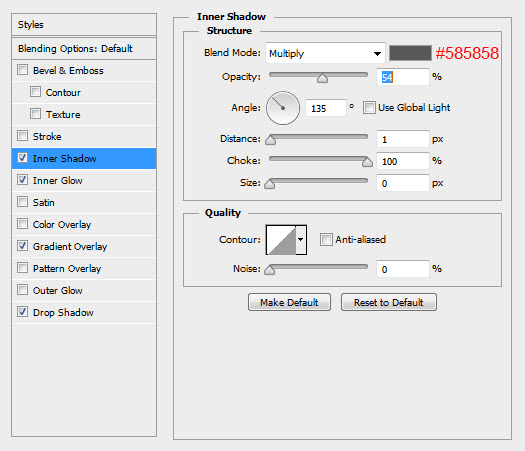
Task: Click the Noise slider handle
Action: [270, 270]
